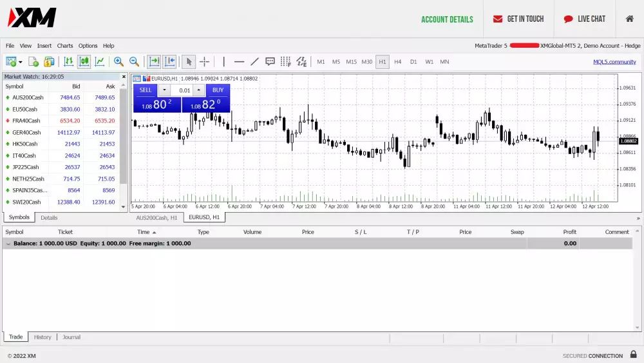
Task: Open the new chart toolbar icon
Action: click(x=11, y=62)
